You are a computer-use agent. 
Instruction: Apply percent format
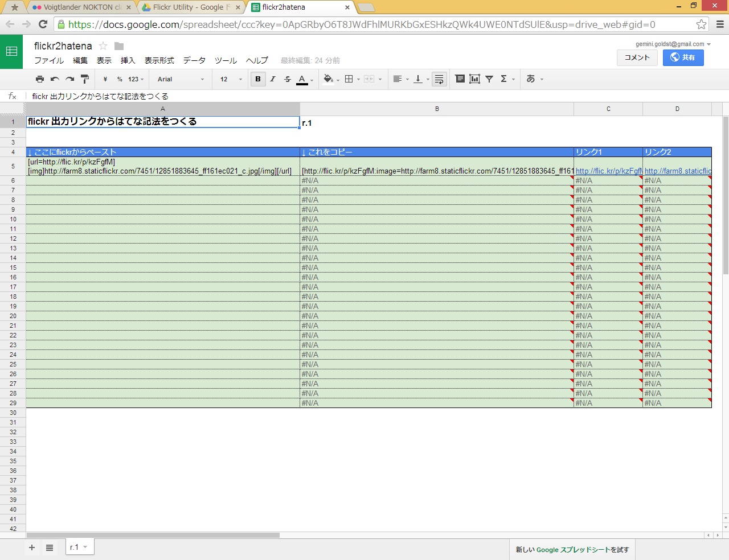tap(120, 79)
